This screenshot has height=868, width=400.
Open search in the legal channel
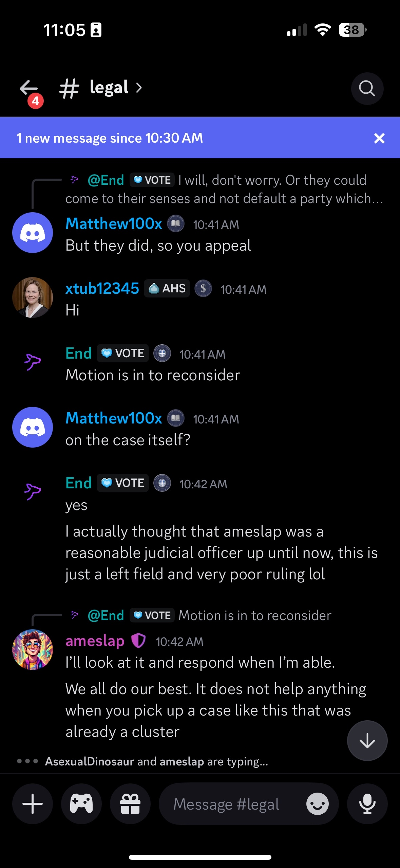point(367,89)
